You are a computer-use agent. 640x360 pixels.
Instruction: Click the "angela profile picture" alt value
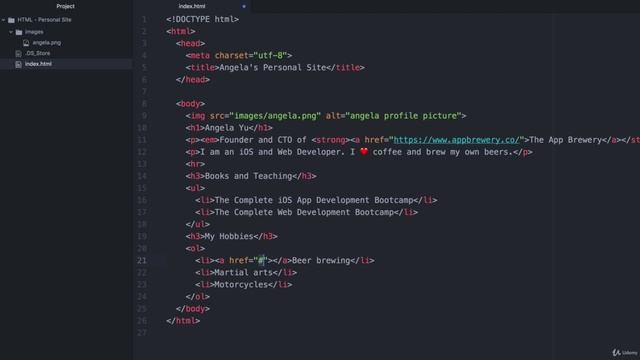pyautogui.click(x=403, y=116)
